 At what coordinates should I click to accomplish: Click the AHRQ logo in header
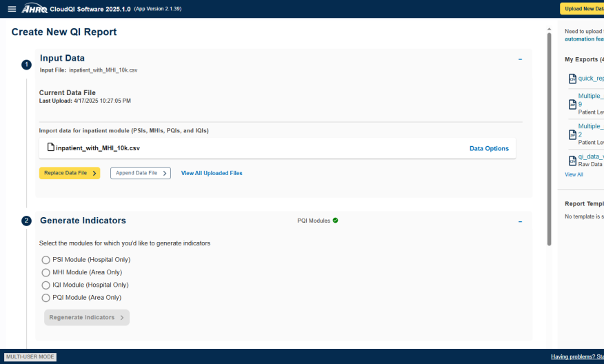coord(34,9)
